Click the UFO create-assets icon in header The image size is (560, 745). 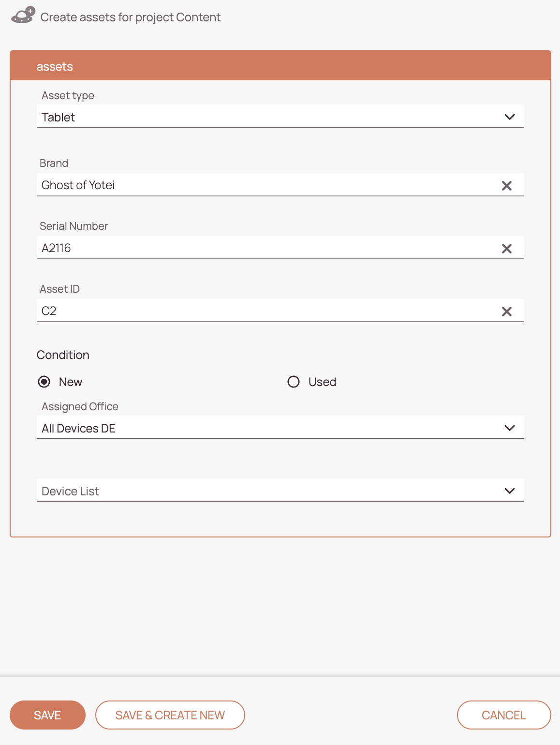tap(23, 15)
